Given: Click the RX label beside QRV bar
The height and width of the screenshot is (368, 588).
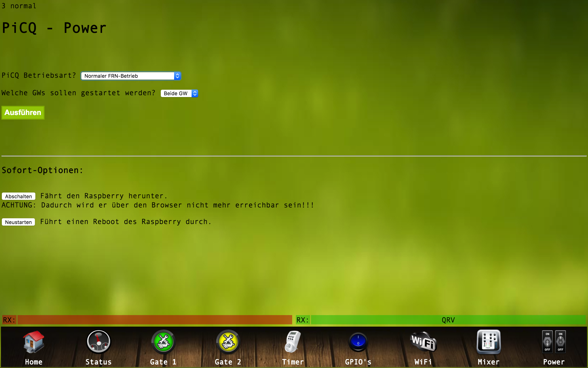Looking at the screenshot, I should pos(302,319).
